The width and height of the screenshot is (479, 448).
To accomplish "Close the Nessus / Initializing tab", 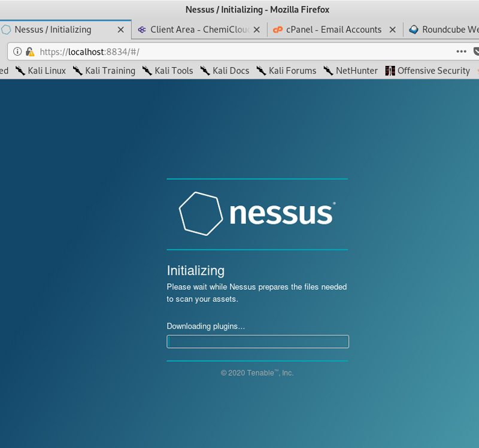I will click(x=121, y=29).
